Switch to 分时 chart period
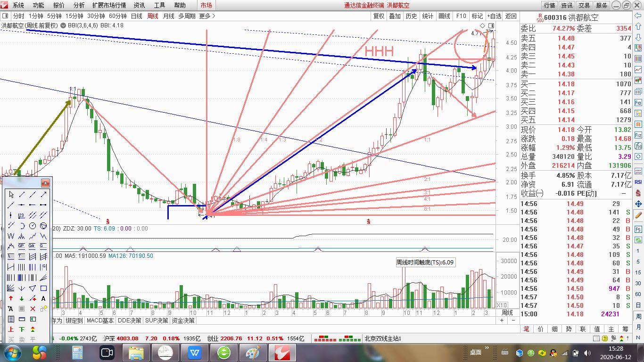 18,16
